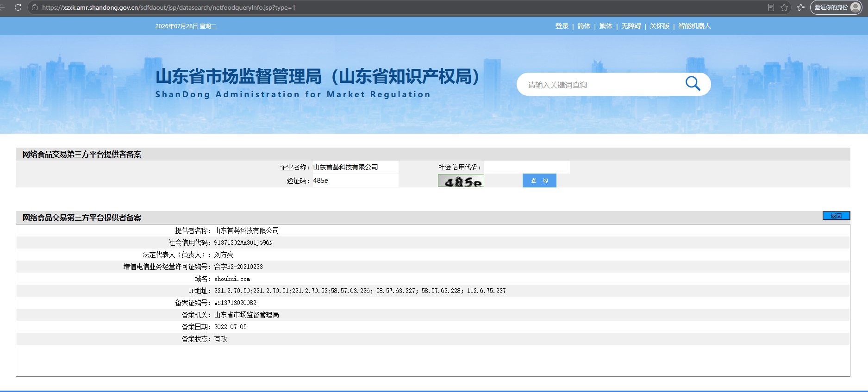Click the magnifier search icon
This screenshot has height=392, width=868.
(x=693, y=84)
